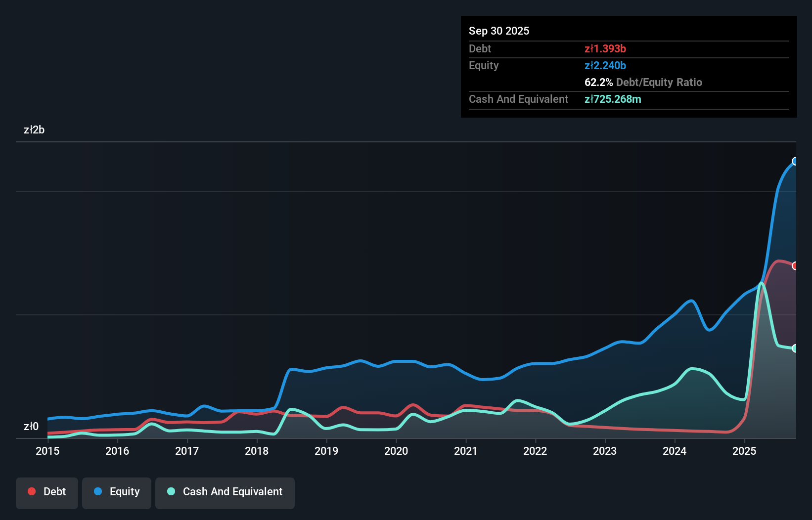Select the teal Cash endpoint marker
This screenshot has width=812, height=520.
[x=795, y=348]
